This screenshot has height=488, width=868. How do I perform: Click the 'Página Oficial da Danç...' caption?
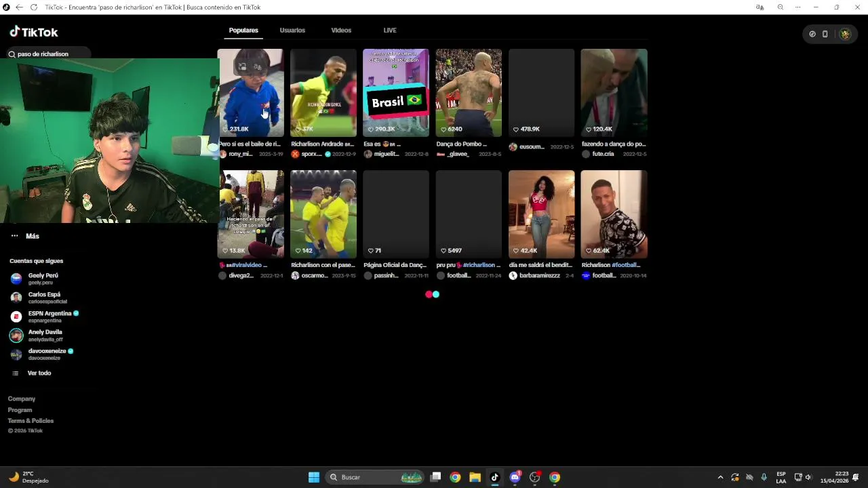click(x=395, y=266)
